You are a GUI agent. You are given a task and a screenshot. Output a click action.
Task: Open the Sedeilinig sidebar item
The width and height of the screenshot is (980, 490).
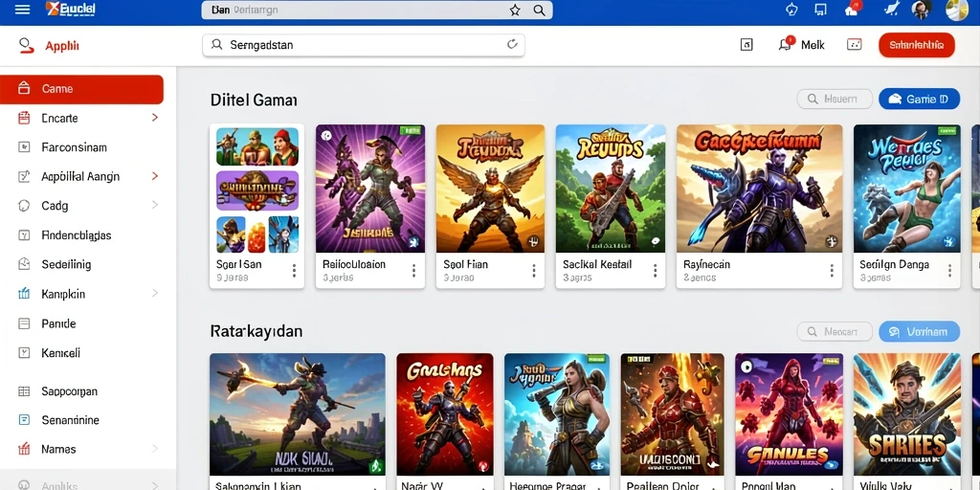[82, 264]
